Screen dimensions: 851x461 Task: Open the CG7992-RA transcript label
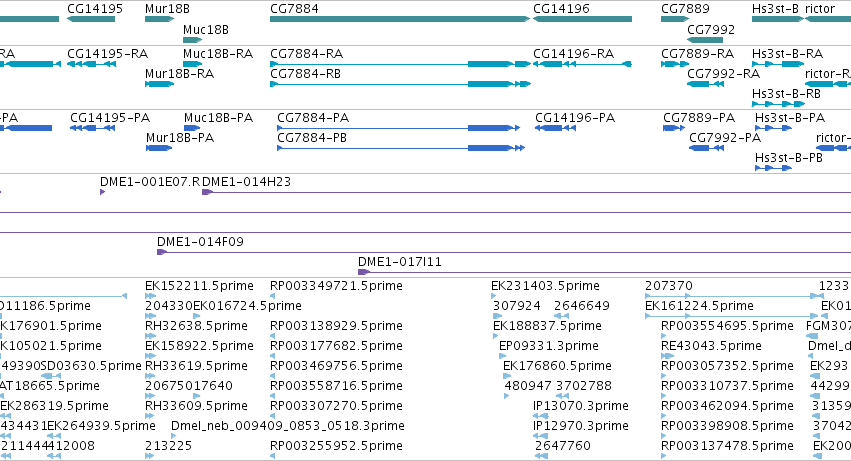[x=723, y=74]
